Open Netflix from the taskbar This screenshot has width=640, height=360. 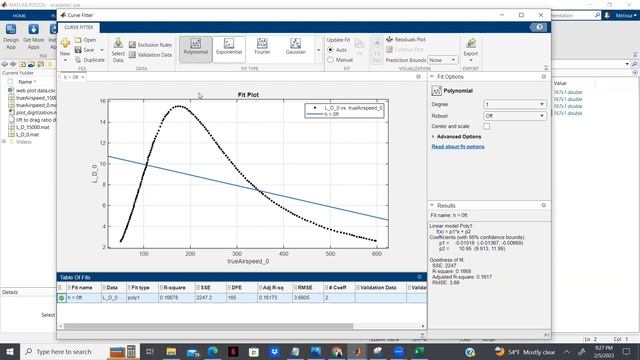pos(233,351)
